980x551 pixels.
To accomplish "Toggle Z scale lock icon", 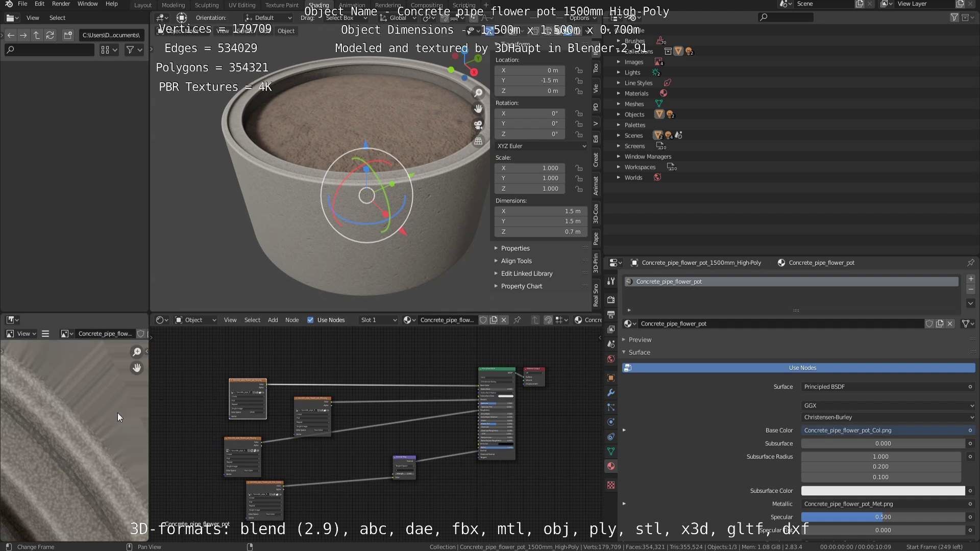I will pos(579,189).
